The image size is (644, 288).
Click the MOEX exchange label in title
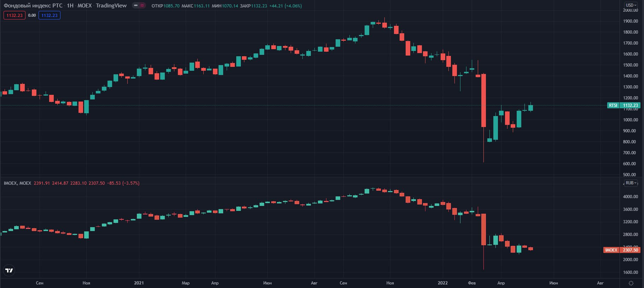pos(85,6)
